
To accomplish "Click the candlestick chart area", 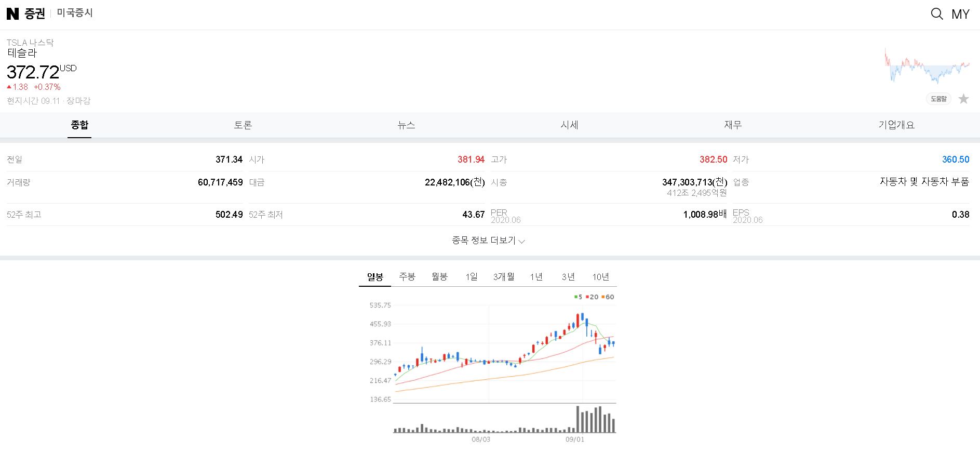I will (505, 354).
